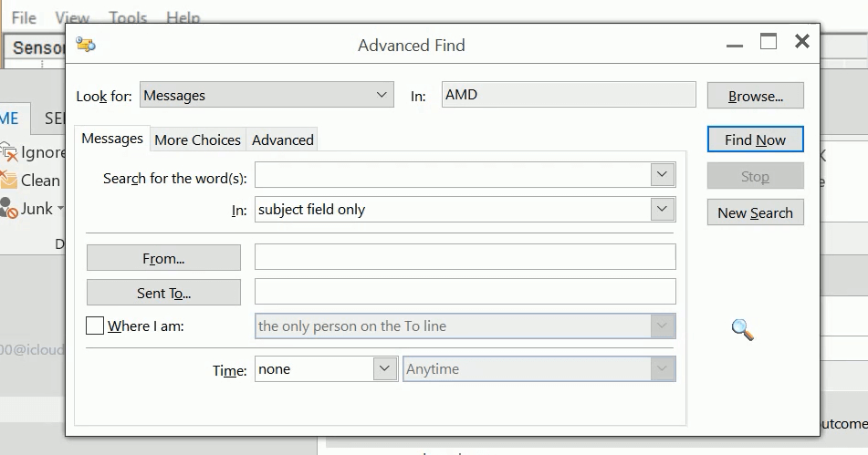The image size is (868, 455).
Task: Minimize the Advanced Find dialog
Action: 735,42
